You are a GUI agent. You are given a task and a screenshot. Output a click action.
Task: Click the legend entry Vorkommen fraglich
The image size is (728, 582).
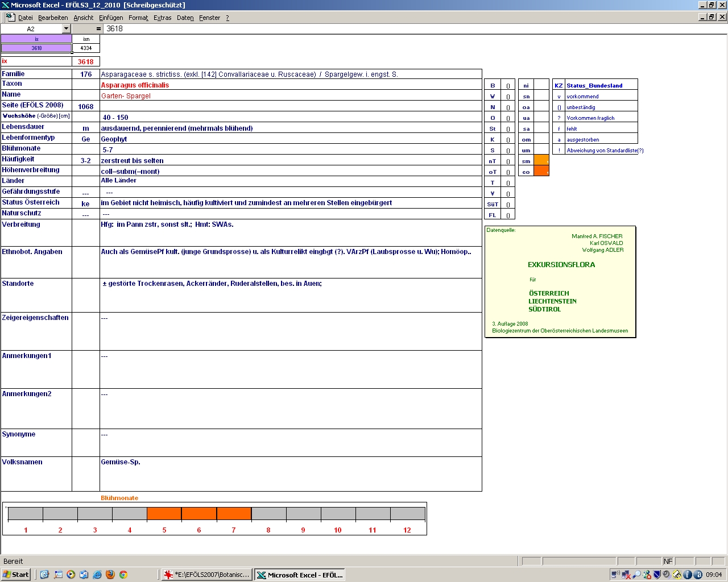click(x=590, y=118)
